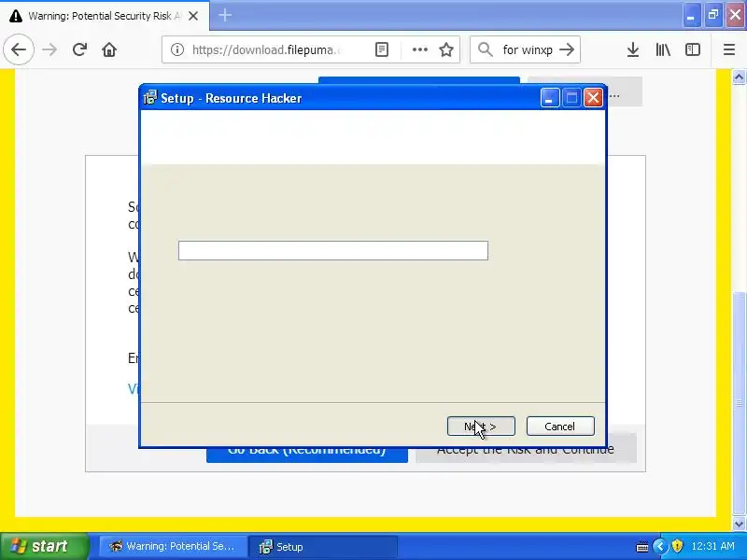
Task: Close the Resource Hacker setup window
Action: click(593, 98)
